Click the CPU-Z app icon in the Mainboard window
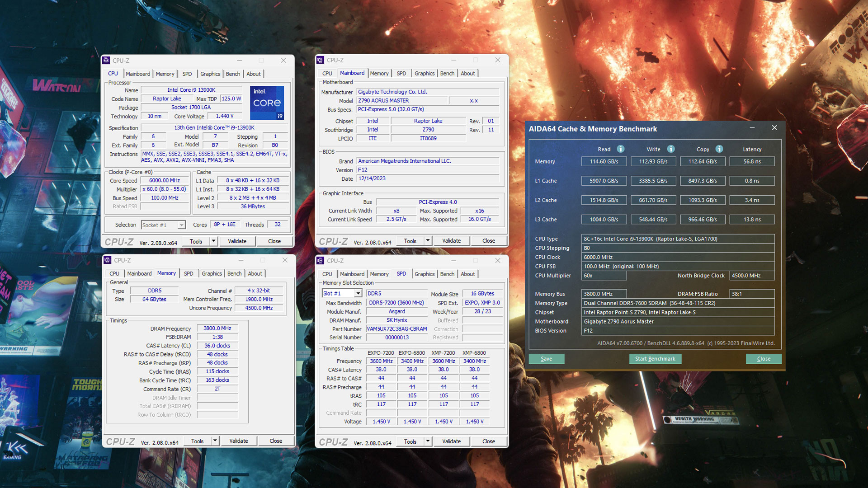868x488 pixels. pyautogui.click(x=321, y=60)
